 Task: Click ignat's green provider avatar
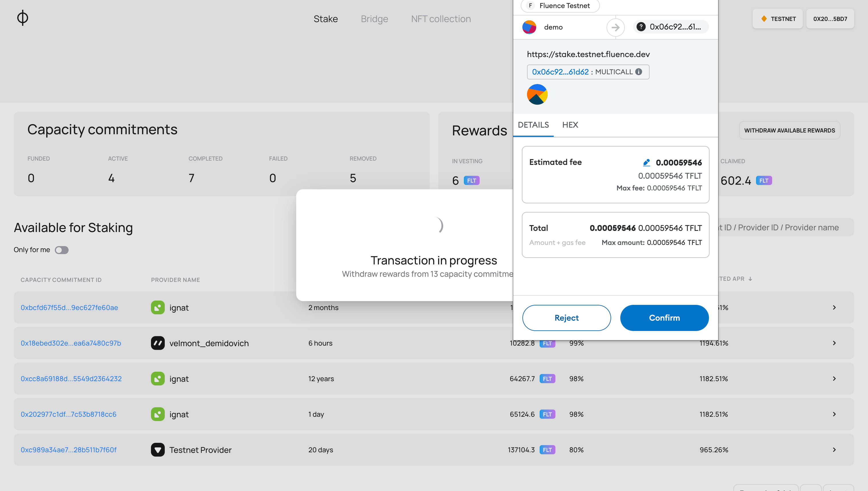click(158, 307)
